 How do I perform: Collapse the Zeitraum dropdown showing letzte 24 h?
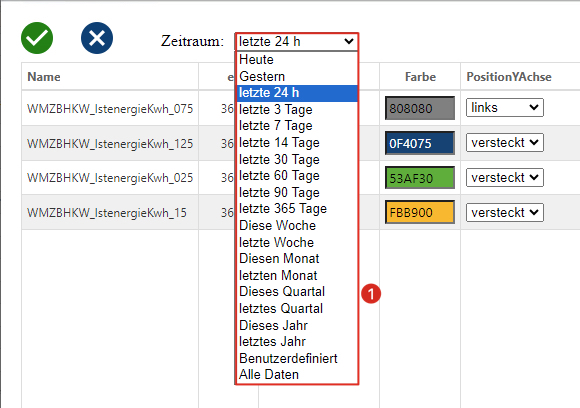click(297, 41)
